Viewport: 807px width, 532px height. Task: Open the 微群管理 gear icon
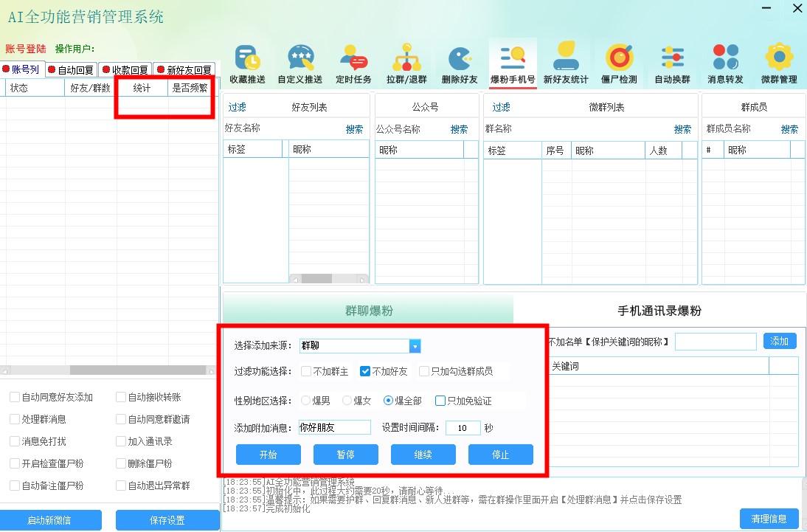(779, 64)
